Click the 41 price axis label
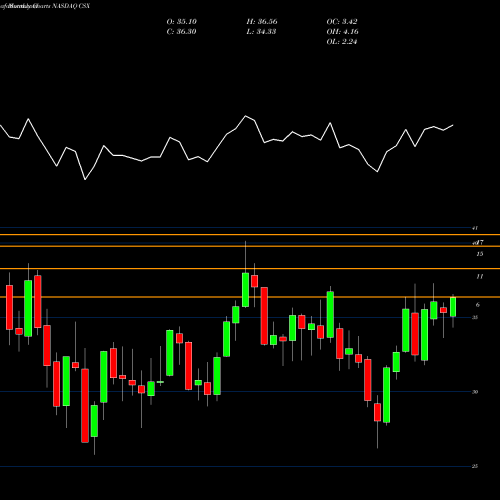 pyautogui.click(x=475, y=228)
